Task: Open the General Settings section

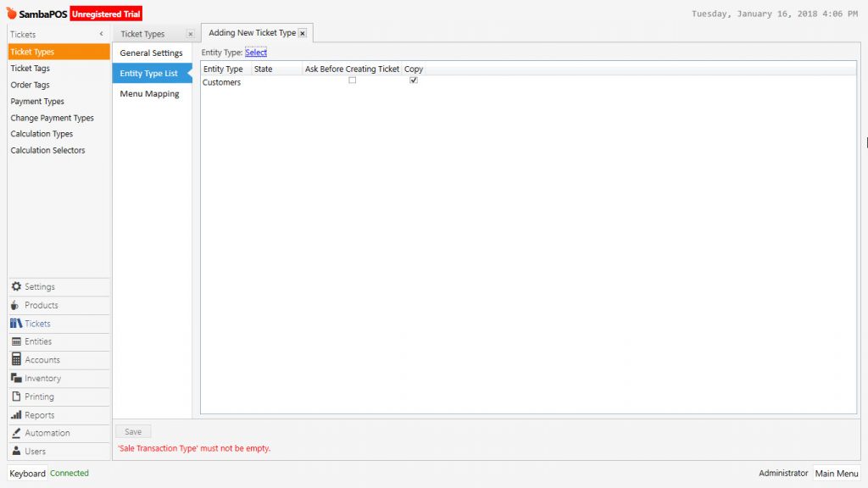Action: [151, 53]
